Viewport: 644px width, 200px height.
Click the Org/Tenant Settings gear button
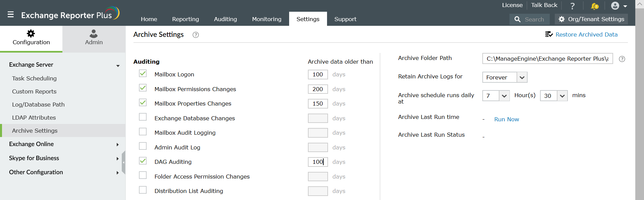click(x=591, y=19)
